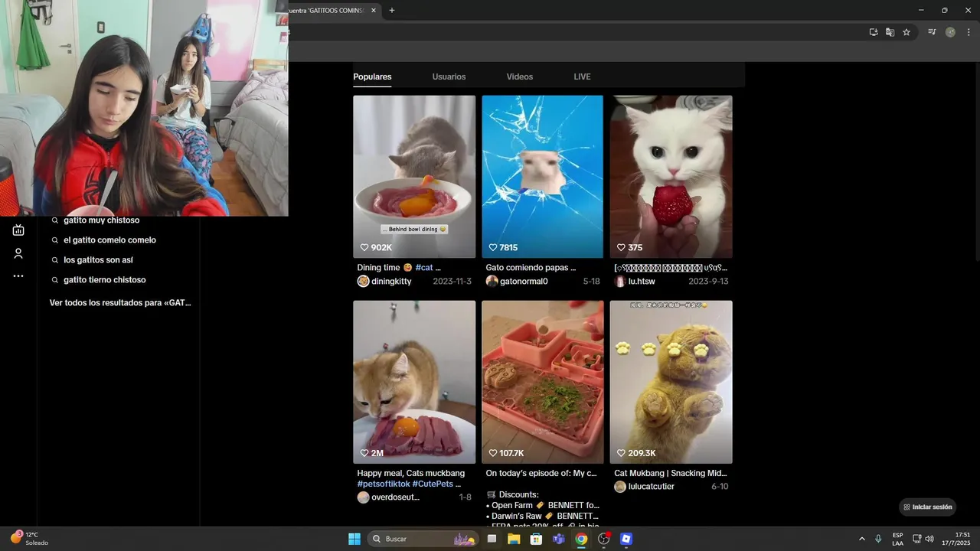Open OBS Studio from the taskbar
Viewport: 980px width, 551px height.
pyautogui.click(x=604, y=539)
